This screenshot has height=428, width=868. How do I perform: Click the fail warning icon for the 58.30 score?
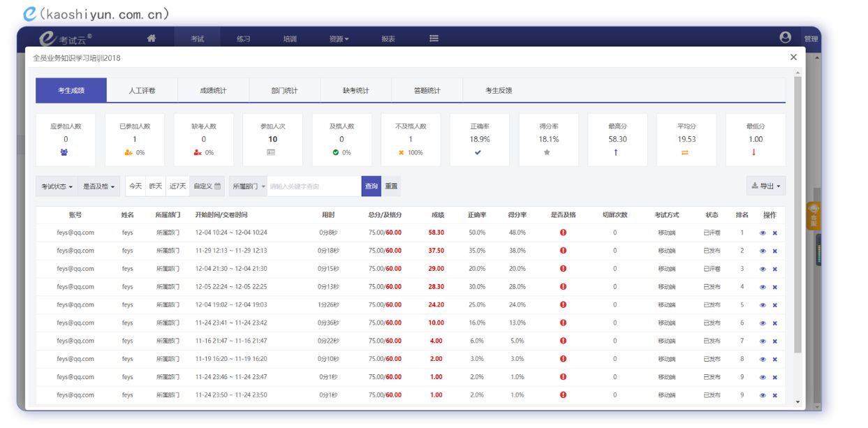coord(563,233)
